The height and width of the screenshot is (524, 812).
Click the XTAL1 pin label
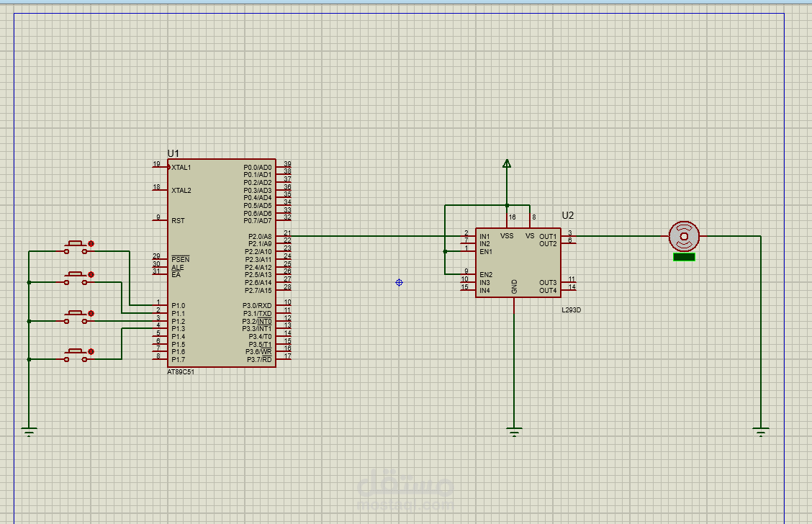[181, 168]
